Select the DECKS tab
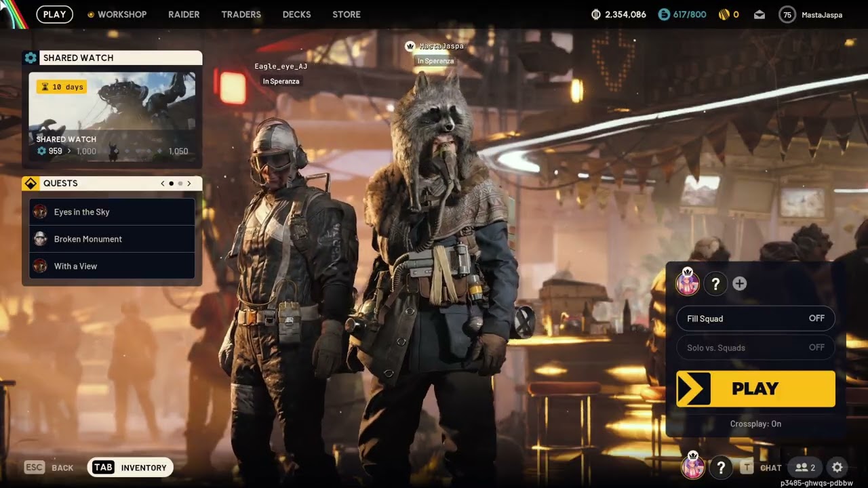Image resolution: width=868 pixels, height=488 pixels. pyautogui.click(x=296, y=14)
